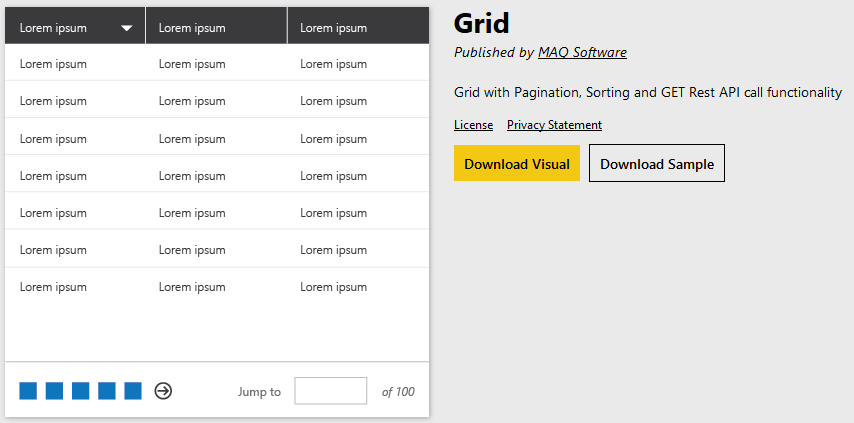Toggle sort arrow in first column header
This screenshot has height=423, width=854.
pyautogui.click(x=127, y=28)
